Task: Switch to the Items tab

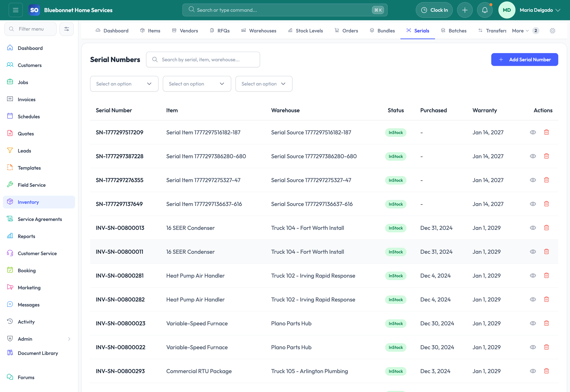Action: pos(150,31)
